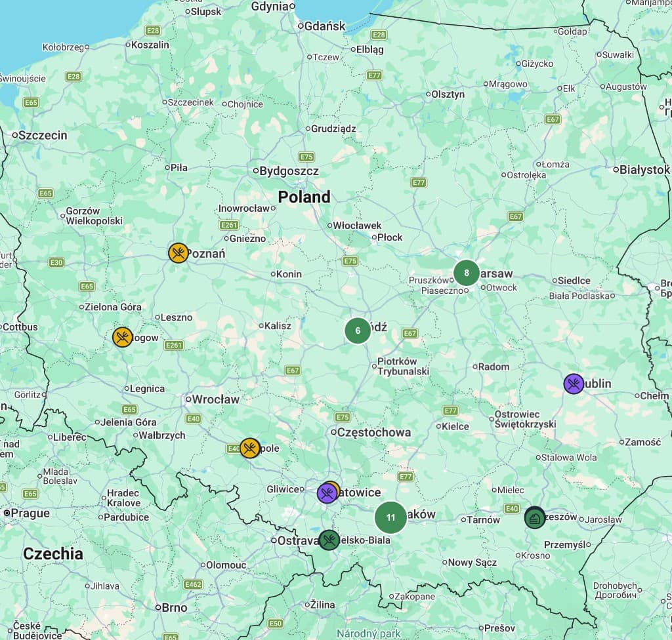
Task: Click the Gdańsk city label
Action: point(325,26)
